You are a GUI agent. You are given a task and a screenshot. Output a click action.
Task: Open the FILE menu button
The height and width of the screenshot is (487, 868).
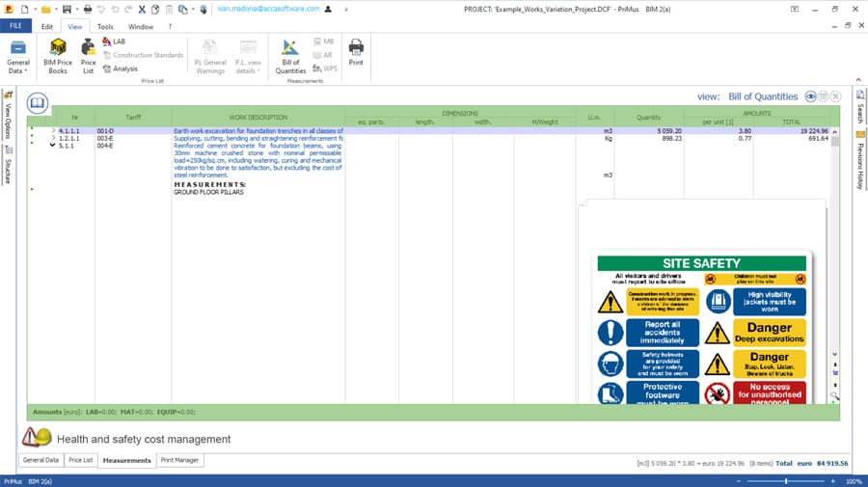click(x=16, y=26)
